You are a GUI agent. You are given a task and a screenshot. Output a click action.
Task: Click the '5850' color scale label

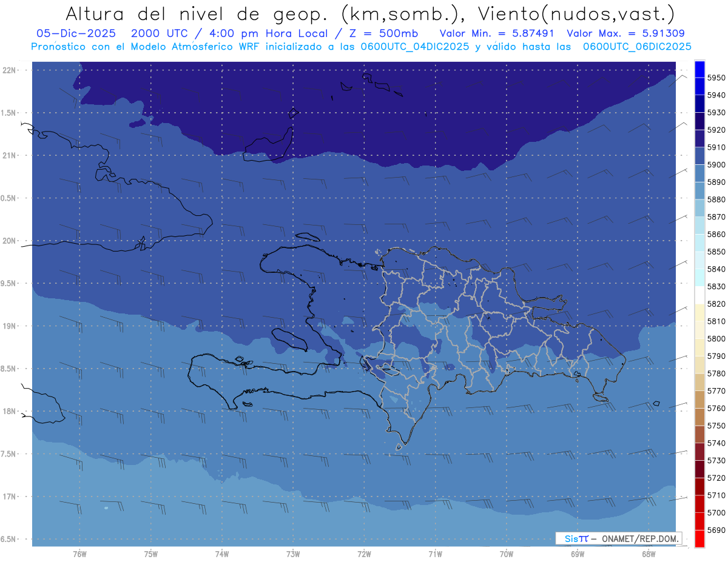click(716, 252)
